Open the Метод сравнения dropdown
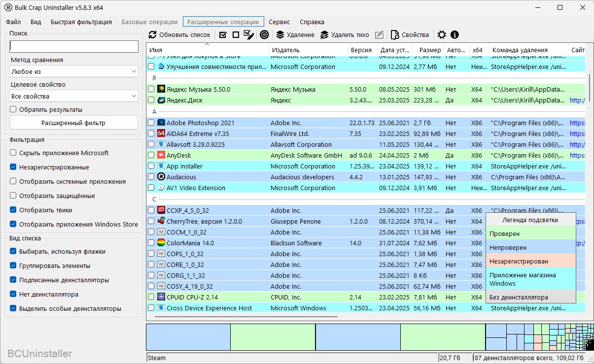The height and width of the screenshot is (364, 594). 74,71
